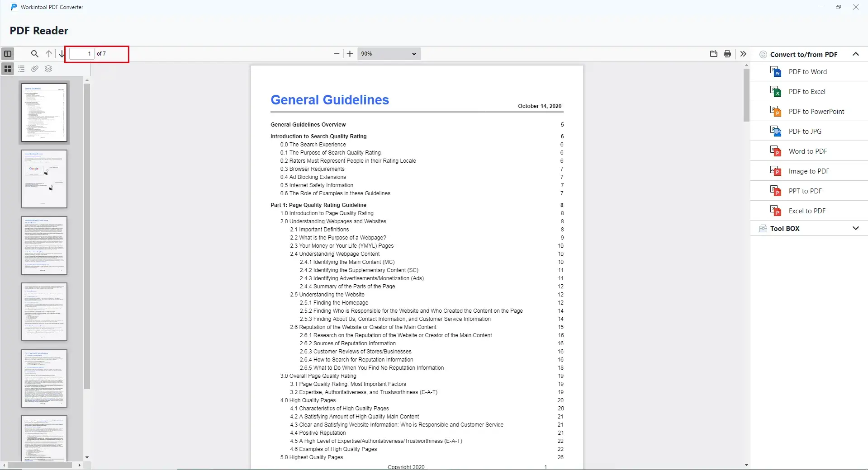Select page 2 thumbnail with Google image
The height and width of the screenshot is (470, 868).
[x=44, y=179]
